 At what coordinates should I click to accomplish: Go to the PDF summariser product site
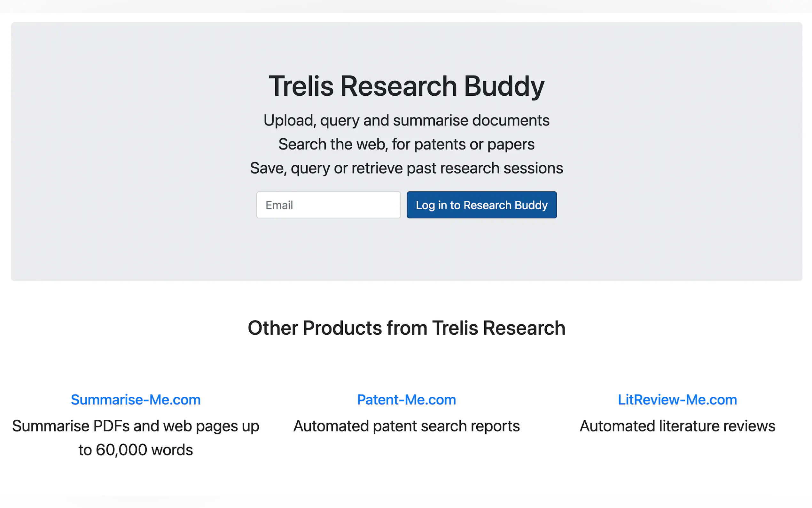coord(136,400)
